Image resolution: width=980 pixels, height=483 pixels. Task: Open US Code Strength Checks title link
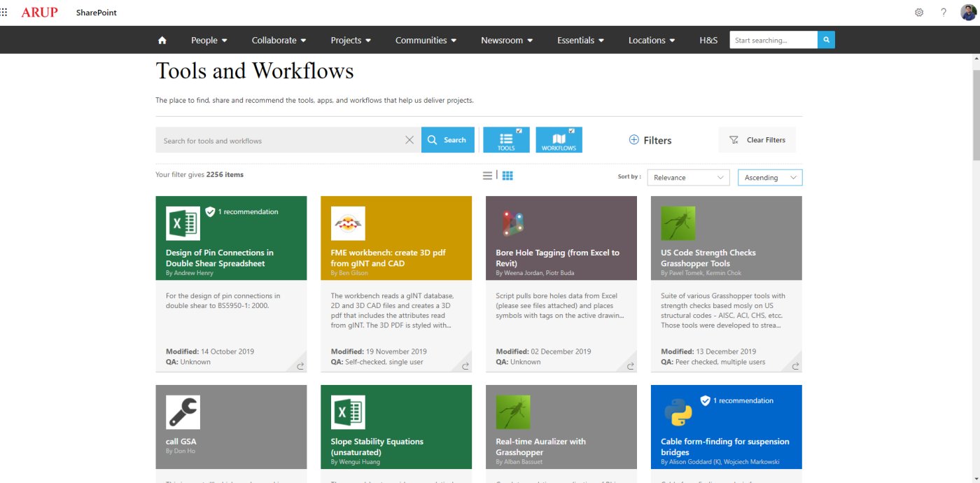708,258
